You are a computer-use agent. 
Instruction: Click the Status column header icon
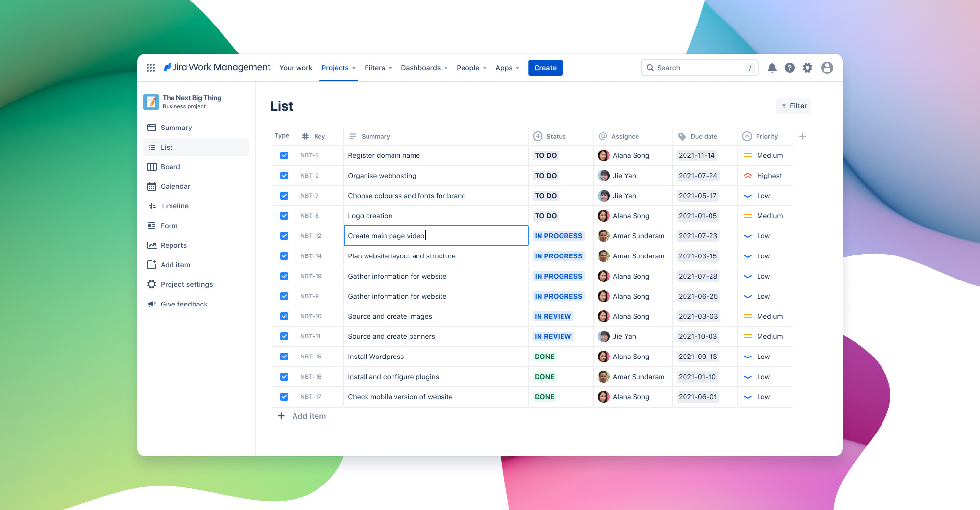tap(538, 136)
